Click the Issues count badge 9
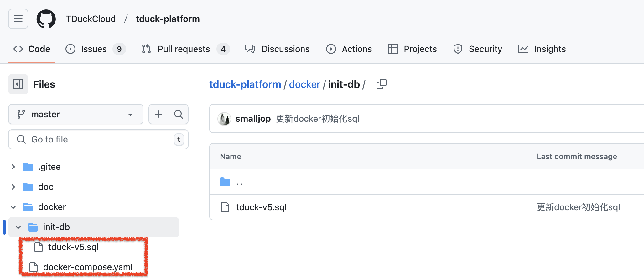 point(119,49)
